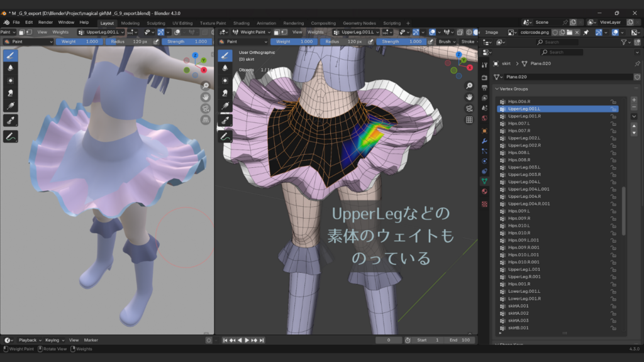This screenshot has height=362, width=644.
Task: Open the Texture properties tab
Action: click(x=485, y=204)
